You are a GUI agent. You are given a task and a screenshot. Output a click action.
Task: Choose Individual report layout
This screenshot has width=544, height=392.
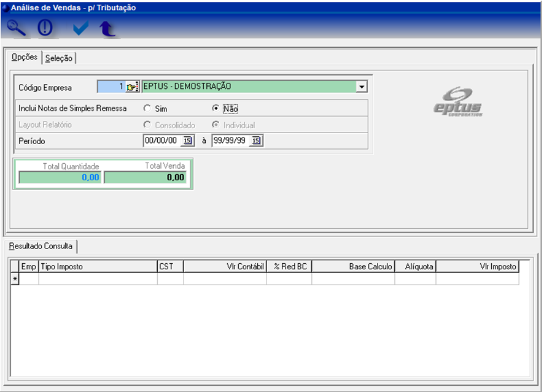(216, 125)
